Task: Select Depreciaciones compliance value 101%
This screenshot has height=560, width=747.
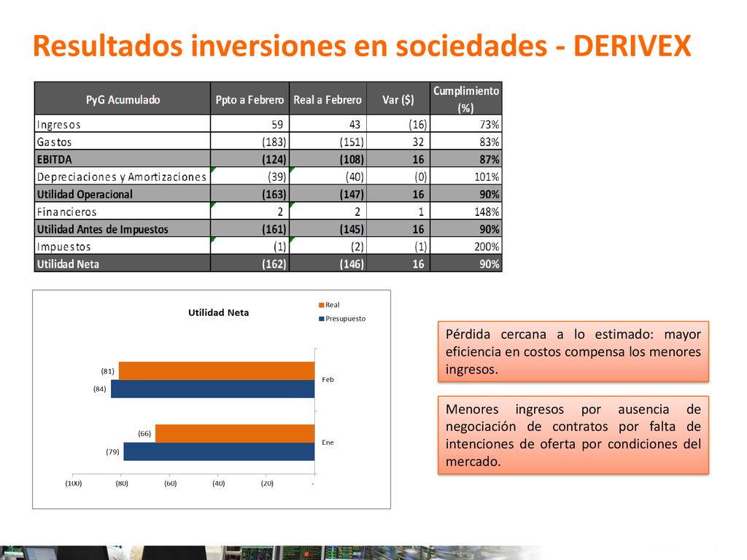Action: tap(487, 177)
